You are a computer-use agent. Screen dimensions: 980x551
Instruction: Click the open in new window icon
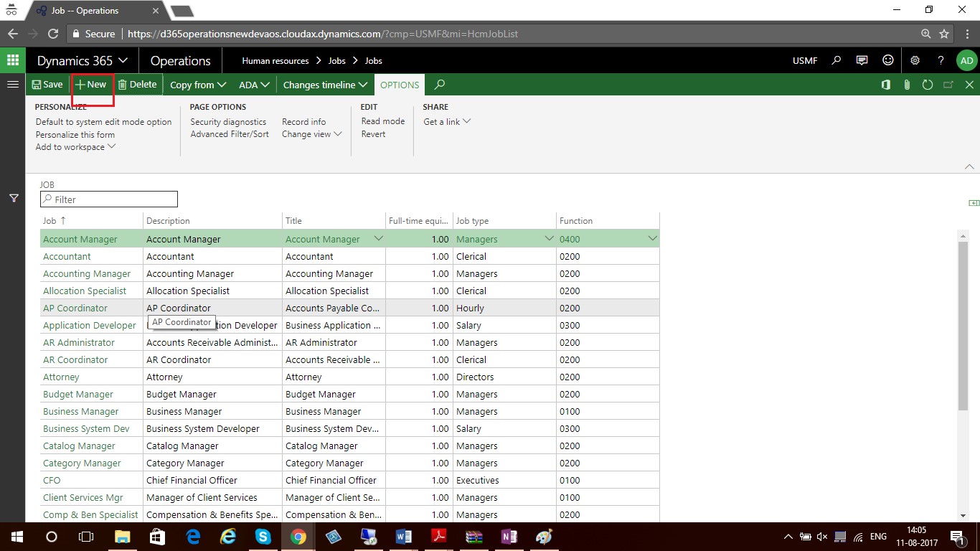pos(948,85)
